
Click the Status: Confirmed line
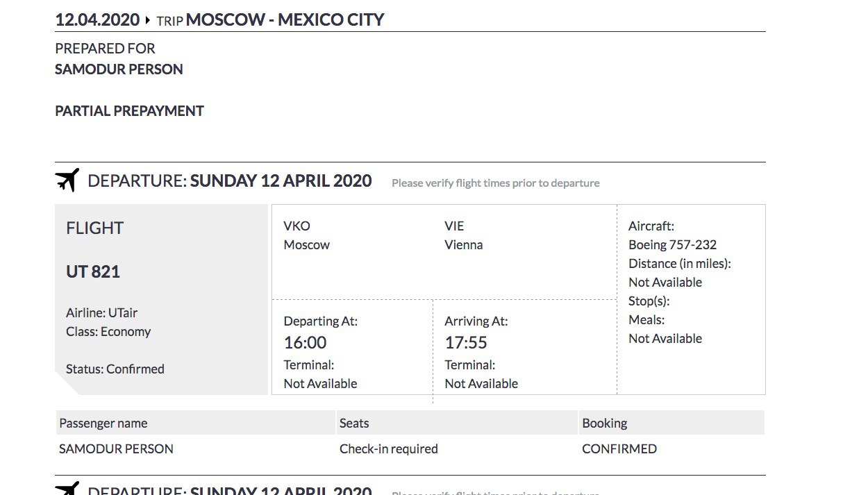[x=115, y=369]
